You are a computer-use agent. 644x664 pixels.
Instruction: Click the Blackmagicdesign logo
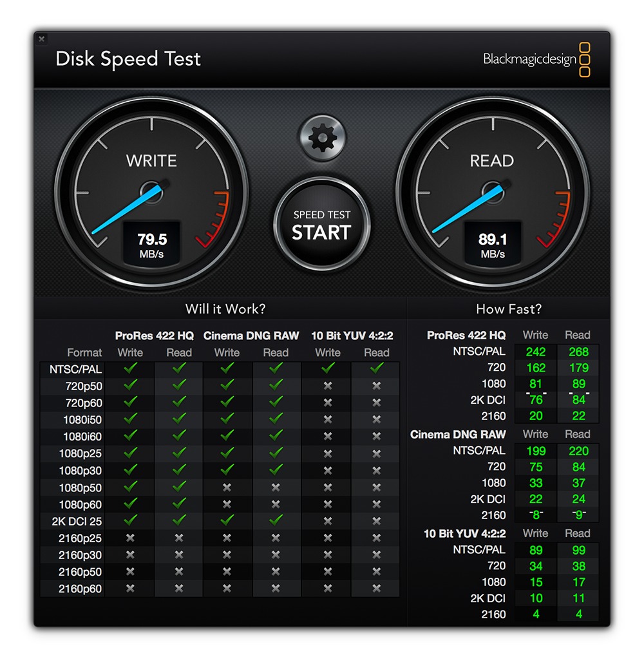pyautogui.click(x=536, y=59)
